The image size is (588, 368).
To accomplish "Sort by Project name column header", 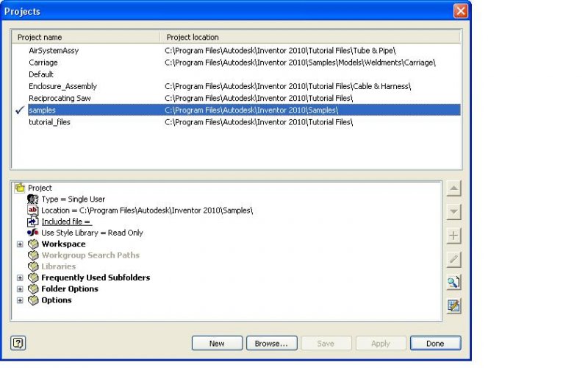I will point(86,38).
